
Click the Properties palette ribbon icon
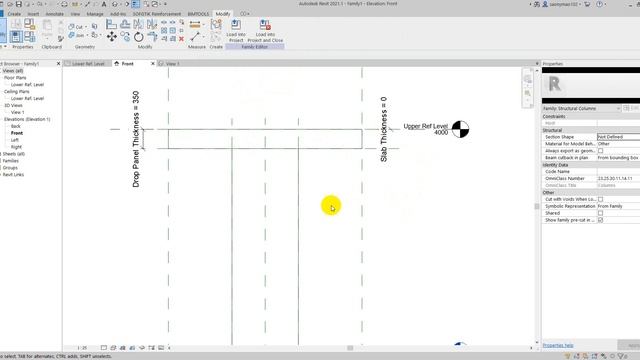[16, 37]
